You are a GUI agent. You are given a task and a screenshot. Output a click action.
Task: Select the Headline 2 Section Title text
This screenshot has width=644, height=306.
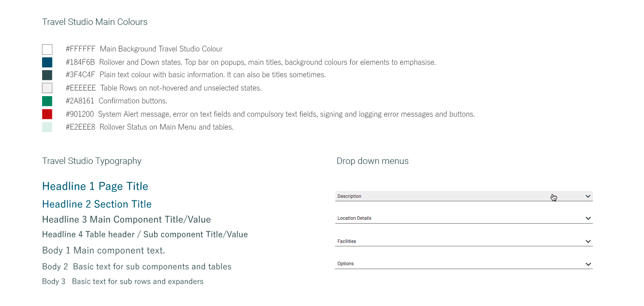97,204
